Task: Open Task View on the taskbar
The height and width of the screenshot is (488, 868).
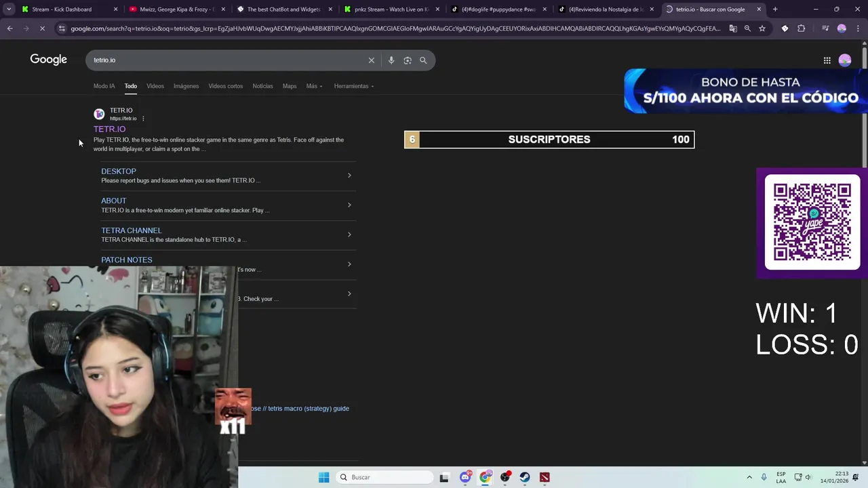Action: pos(444,477)
